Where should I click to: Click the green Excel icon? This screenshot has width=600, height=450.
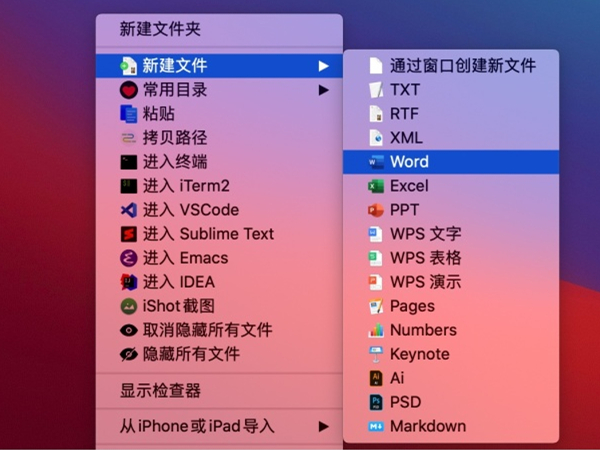pyautogui.click(x=375, y=186)
